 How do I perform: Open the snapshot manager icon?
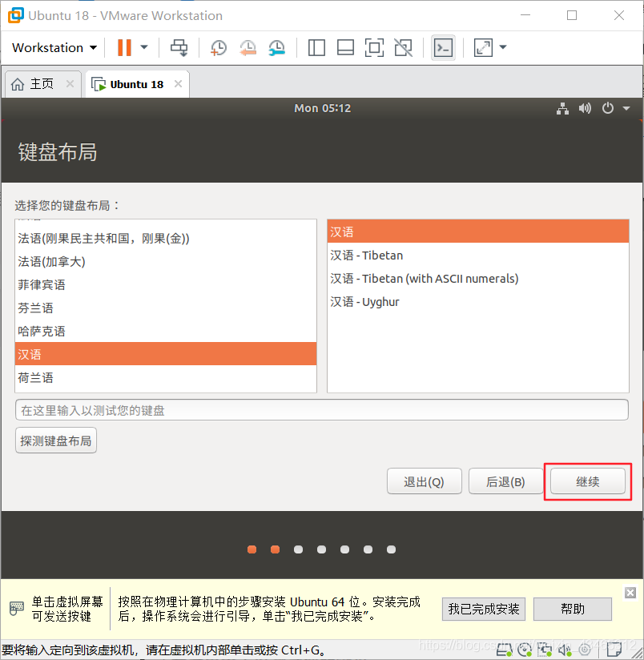tap(276, 47)
